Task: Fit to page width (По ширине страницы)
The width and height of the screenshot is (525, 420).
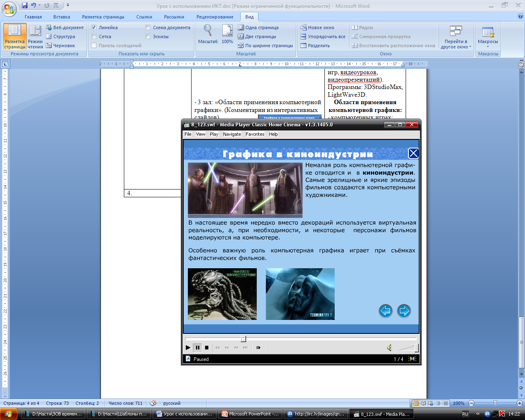Action: (x=265, y=46)
